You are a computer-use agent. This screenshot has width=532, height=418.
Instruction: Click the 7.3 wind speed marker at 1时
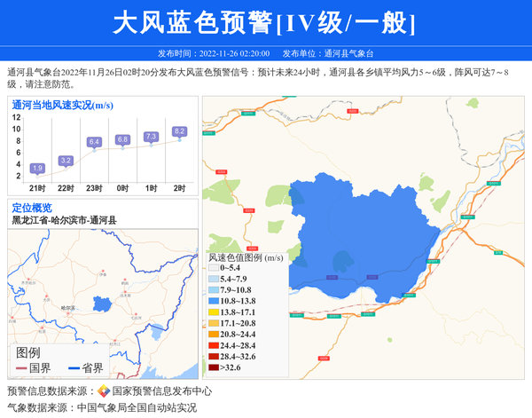(151, 137)
